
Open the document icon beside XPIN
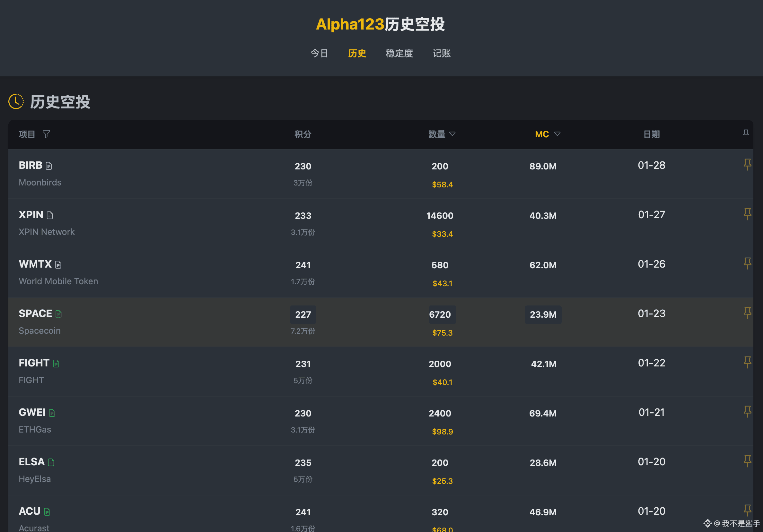(x=50, y=215)
